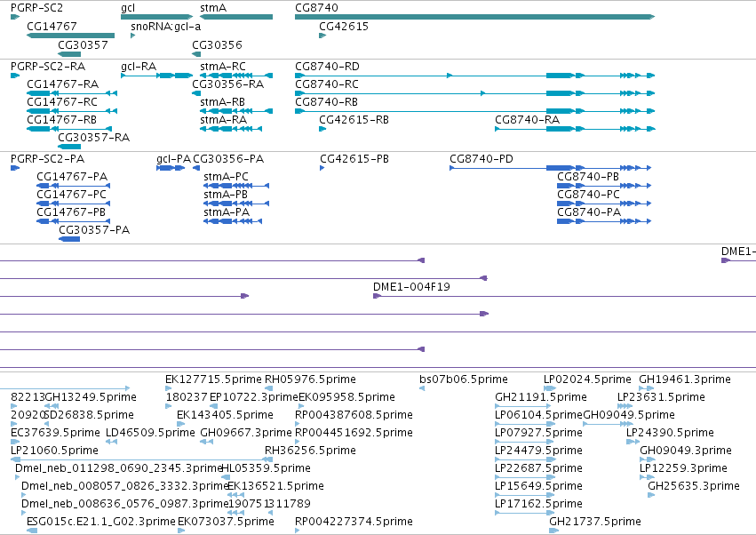Click the stmA gene label
This screenshot has width=756, height=535.
click(213, 8)
